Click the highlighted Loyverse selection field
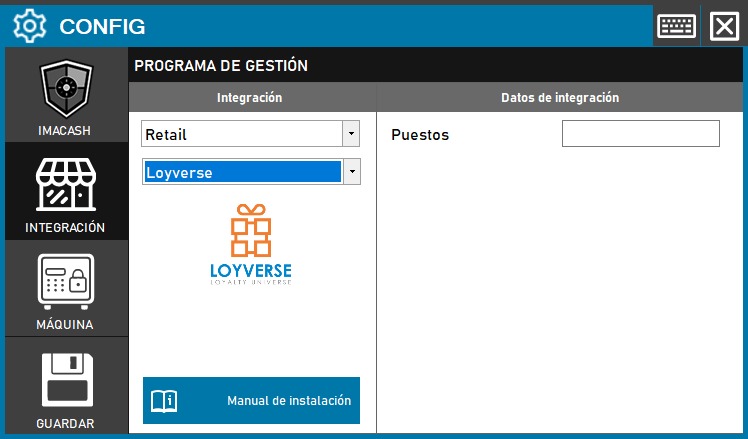 click(x=241, y=172)
